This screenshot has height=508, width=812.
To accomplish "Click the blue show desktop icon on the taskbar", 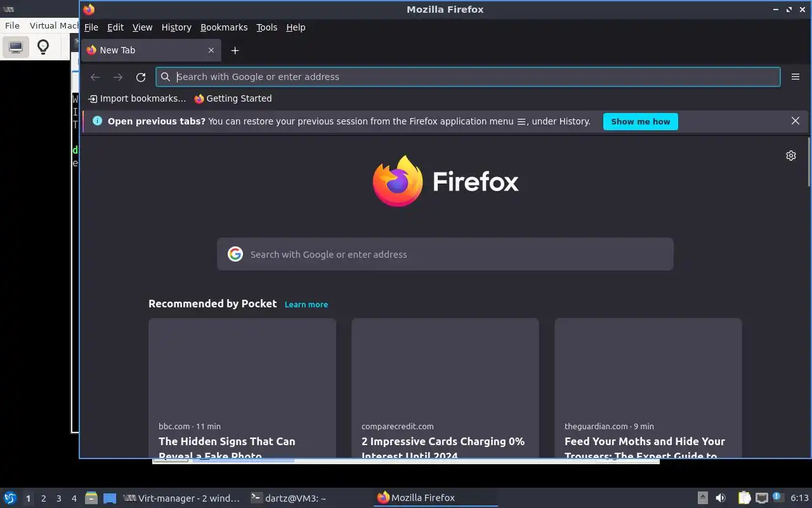I will click(110, 498).
